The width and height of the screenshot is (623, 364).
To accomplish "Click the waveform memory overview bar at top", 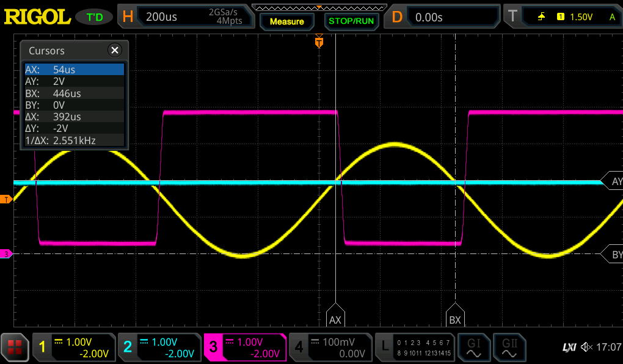I will (x=319, y=8).
